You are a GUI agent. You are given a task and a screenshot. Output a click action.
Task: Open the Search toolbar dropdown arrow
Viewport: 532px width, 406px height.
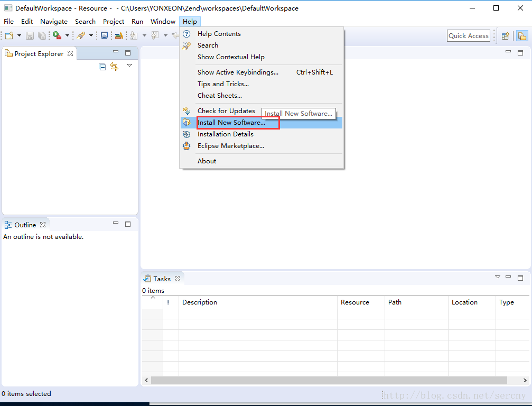[x=91, y=35]
